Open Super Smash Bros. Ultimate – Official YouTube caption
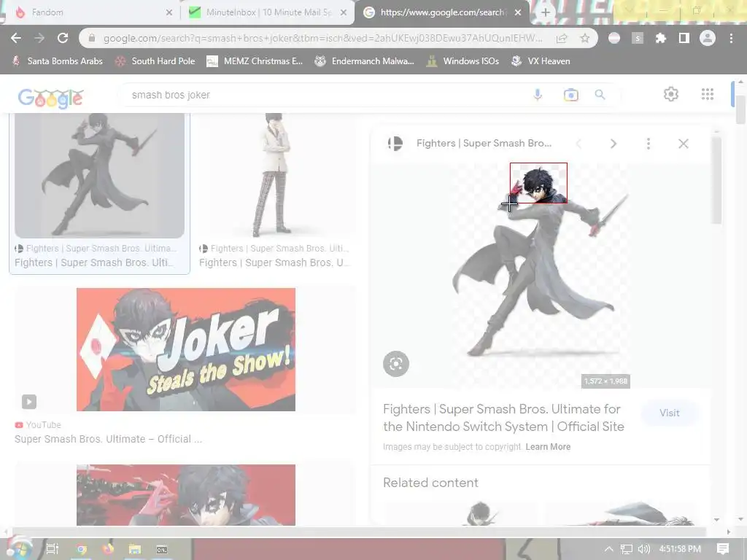747x560 pixels. tap(108, 439)
